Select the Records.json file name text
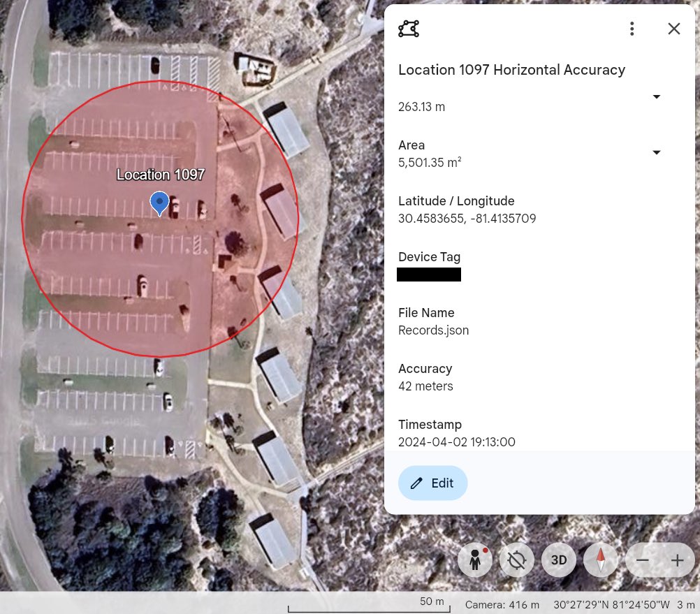Image resolution: width=700 pixels, height=614 pixels. point(433,330)
